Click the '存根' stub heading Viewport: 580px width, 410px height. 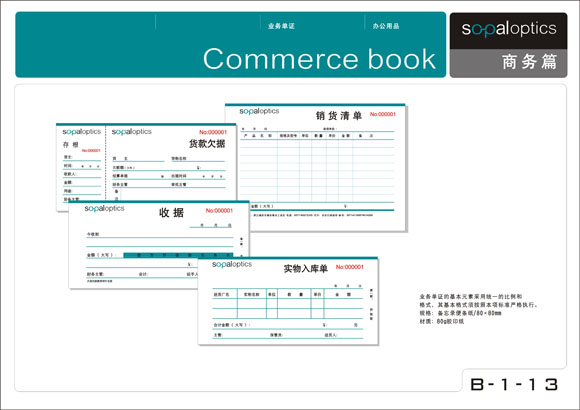pyautogui.click(x=71, y=144)
